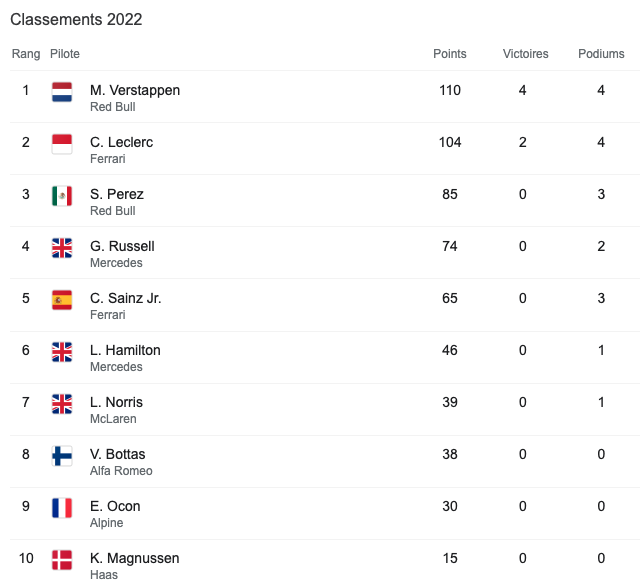Click the UK flag beside L. Norris

pos(62,404)
